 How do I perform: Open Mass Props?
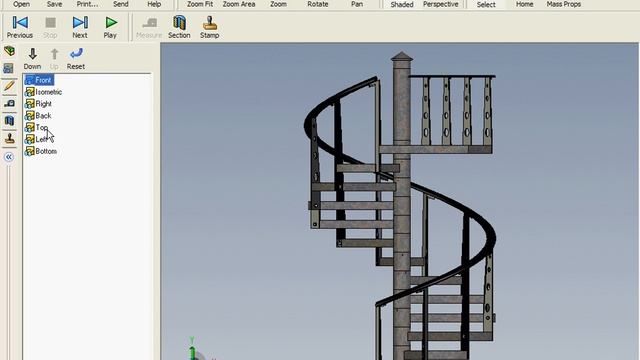564,4
